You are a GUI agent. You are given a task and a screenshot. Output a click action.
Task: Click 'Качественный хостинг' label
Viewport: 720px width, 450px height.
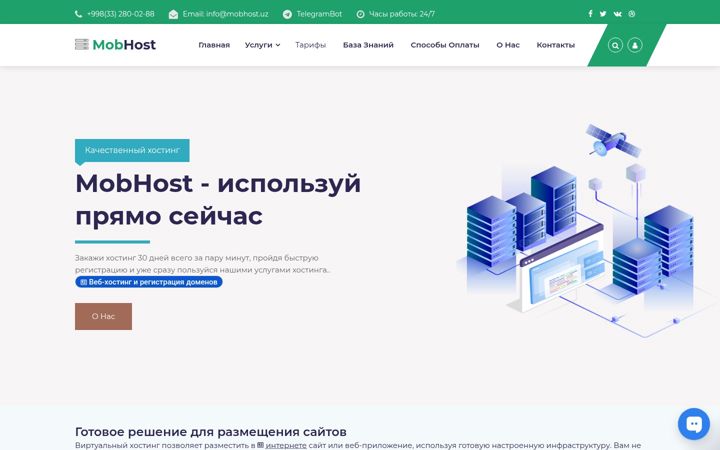[x=132, y=150]
